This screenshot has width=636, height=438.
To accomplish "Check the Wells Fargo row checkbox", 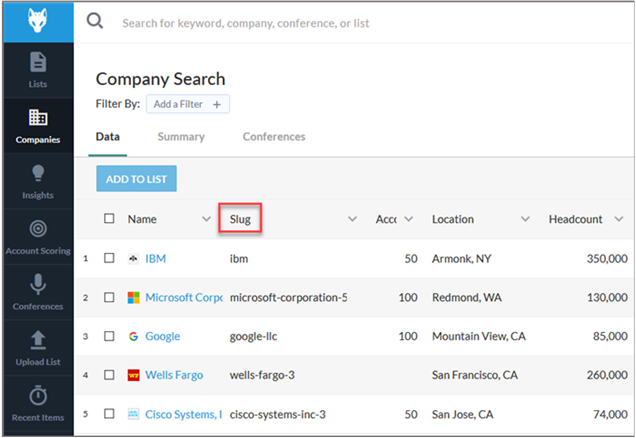I will [109, 375].
